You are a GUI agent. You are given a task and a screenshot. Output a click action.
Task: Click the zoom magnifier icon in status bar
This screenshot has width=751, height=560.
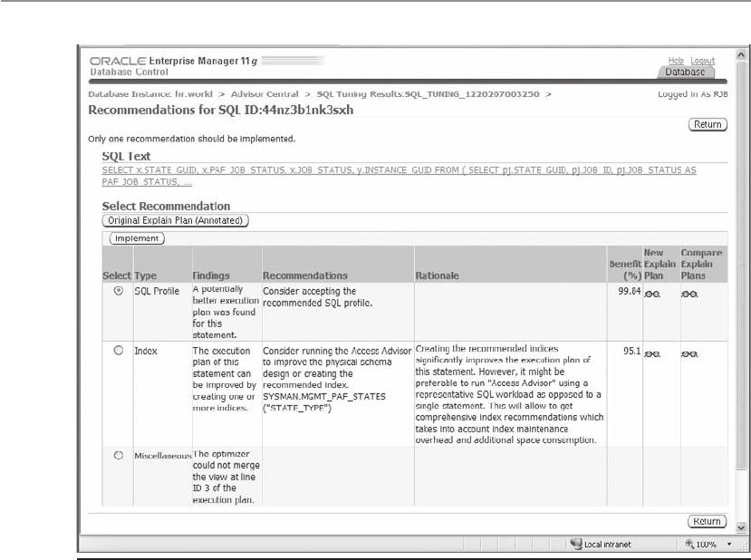(689, 544)
